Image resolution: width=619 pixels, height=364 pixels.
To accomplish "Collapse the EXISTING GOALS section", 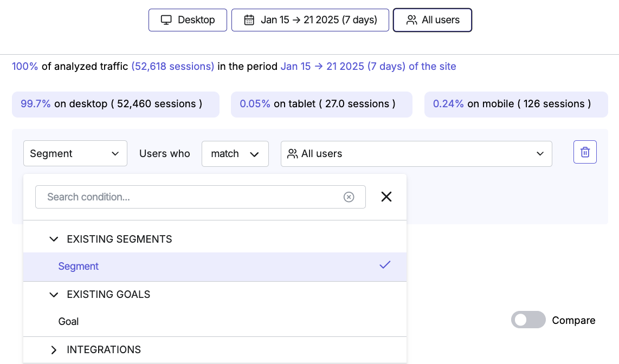I will tap(54, 294).
